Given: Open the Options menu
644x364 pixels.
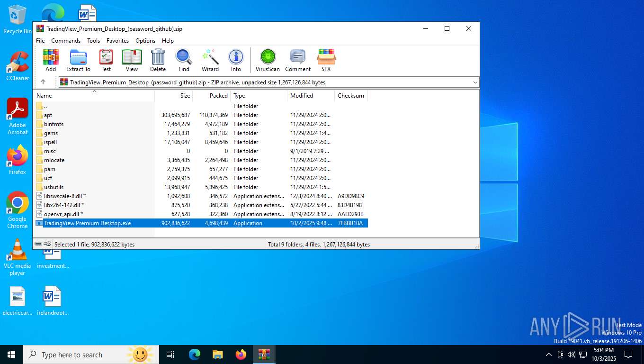Looking at the screenshot, I should click(145, 41).
